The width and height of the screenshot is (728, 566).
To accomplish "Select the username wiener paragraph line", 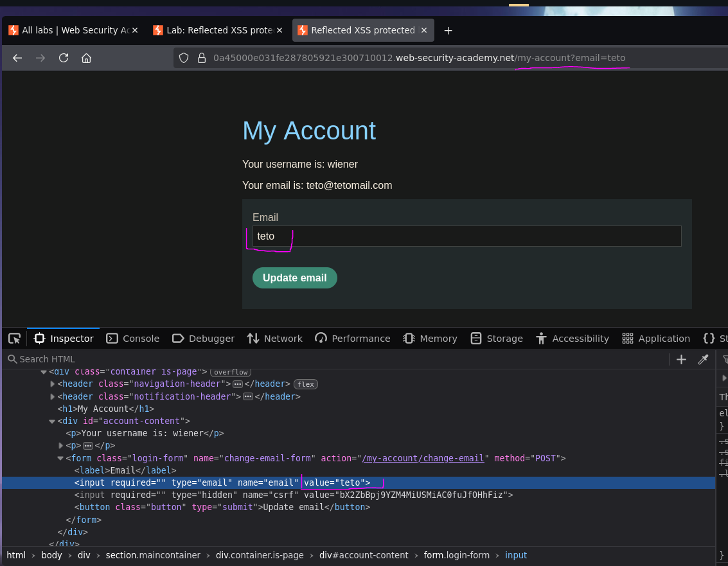I will (145, 433).
